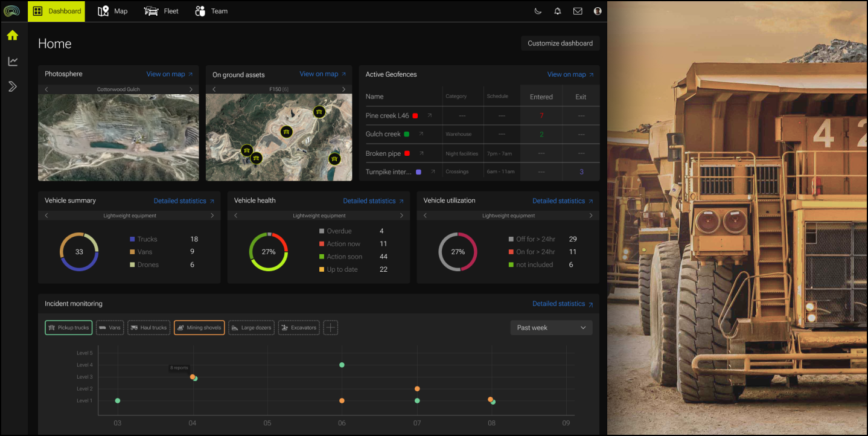
Task: Click Gulch creek green color swatch
Action: point(407,134)
